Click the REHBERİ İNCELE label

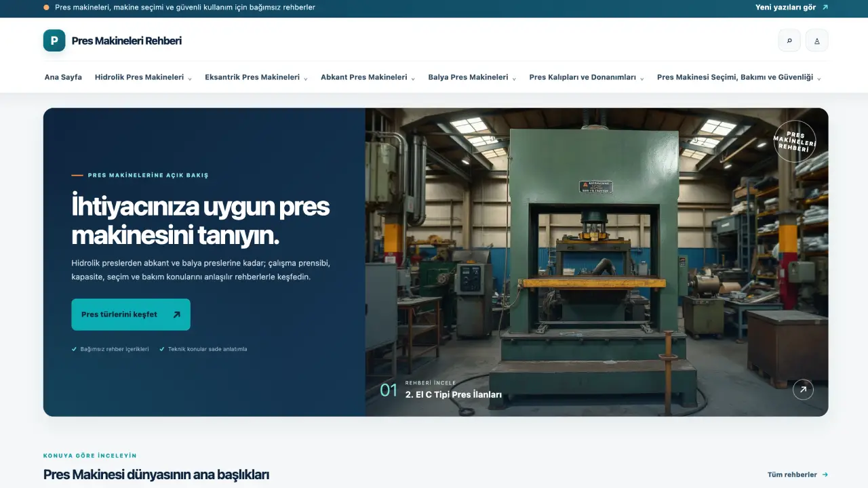(x=431, y=383)
